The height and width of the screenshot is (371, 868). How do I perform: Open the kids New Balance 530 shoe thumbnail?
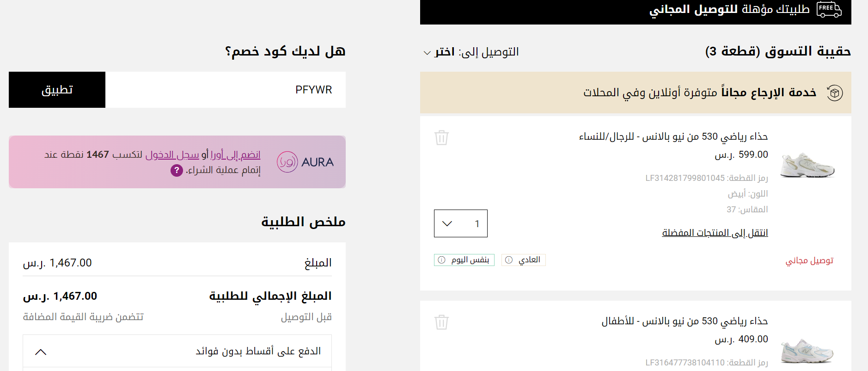(807, 351)
